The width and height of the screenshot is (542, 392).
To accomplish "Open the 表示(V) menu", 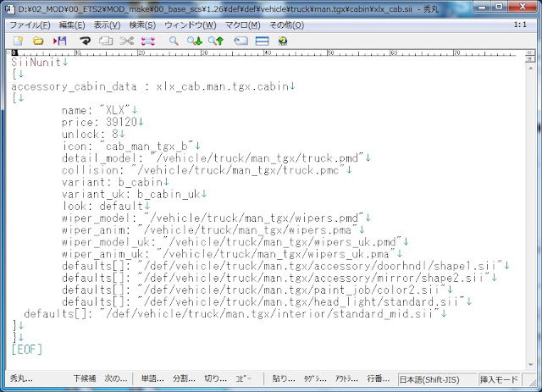I will (108, 25).
